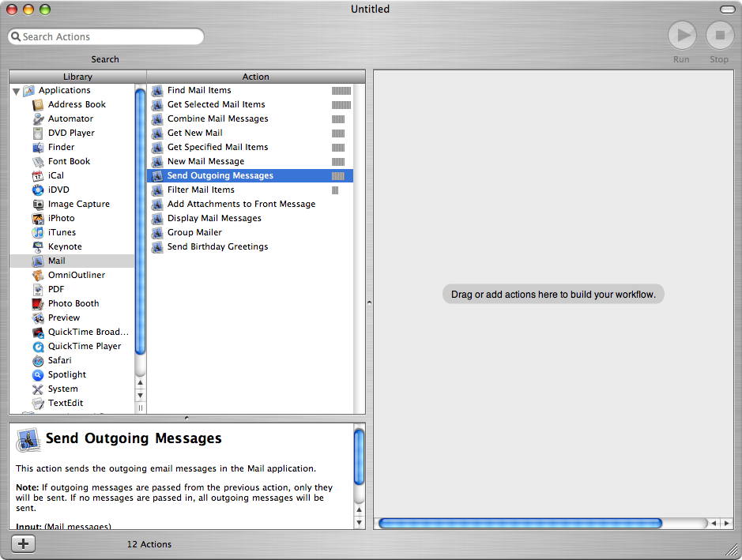Click the Library column header
The height and width of the screenshot is (560, 742).
[x=78, y=77]
